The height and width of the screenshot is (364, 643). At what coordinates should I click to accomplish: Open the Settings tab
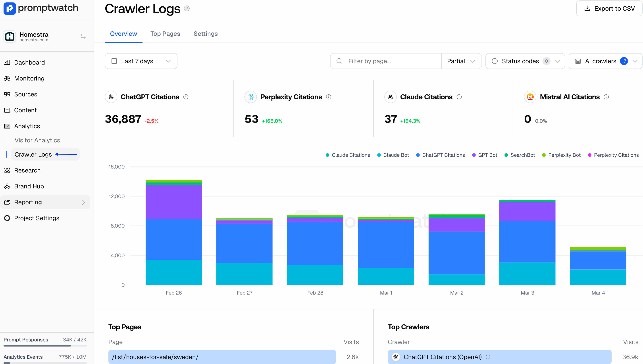coord(206,34)
